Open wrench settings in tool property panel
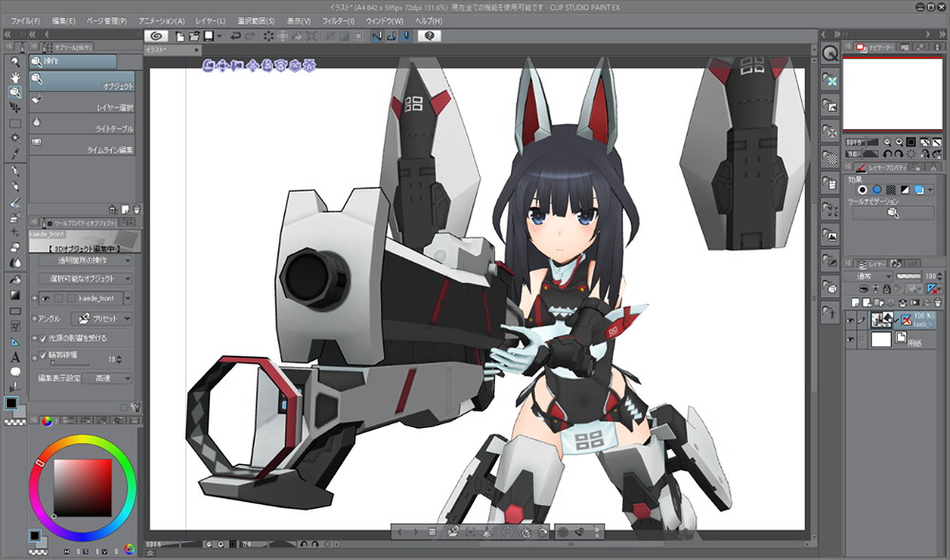The width and height of the screenshot is (950, 560). tap(136, 407)
